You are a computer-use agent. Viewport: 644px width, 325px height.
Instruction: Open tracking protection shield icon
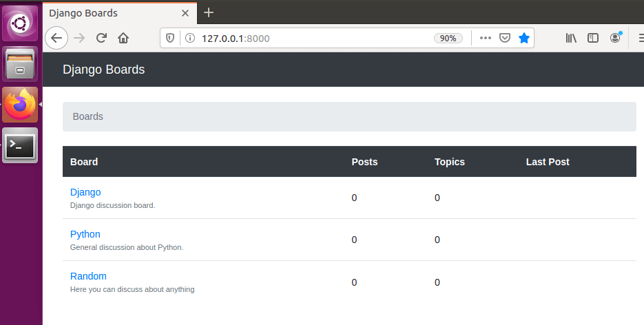[170, 38]
